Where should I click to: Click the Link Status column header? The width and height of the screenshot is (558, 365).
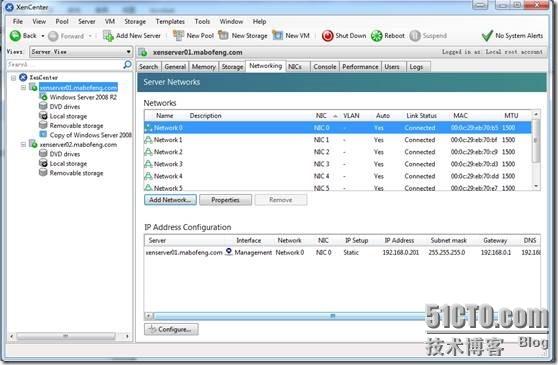tap(421, 116)
